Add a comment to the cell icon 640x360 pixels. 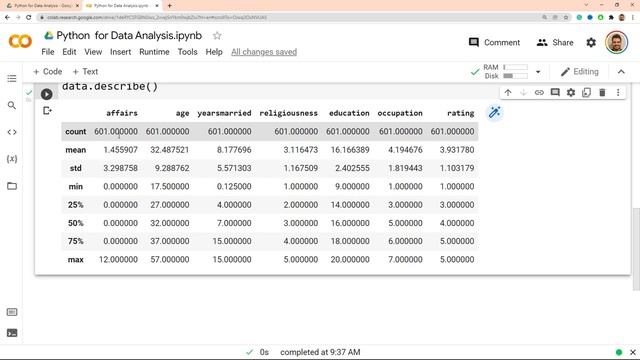(555, 93)
